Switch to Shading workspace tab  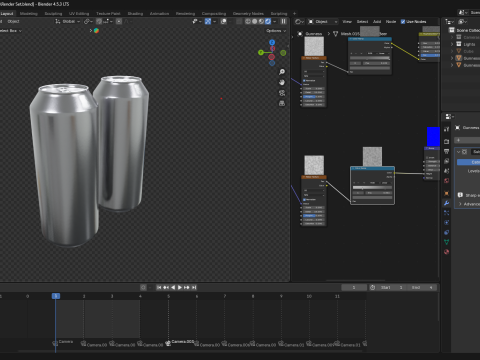135,14
